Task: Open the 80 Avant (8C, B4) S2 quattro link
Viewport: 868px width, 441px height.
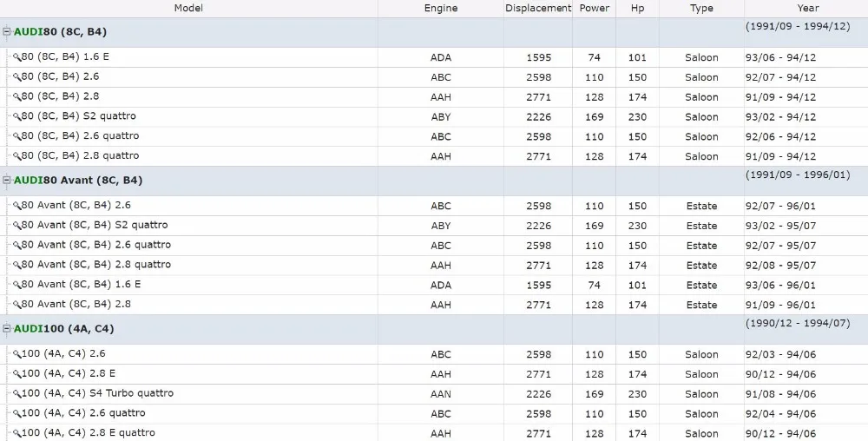Action: pos(95,225)
